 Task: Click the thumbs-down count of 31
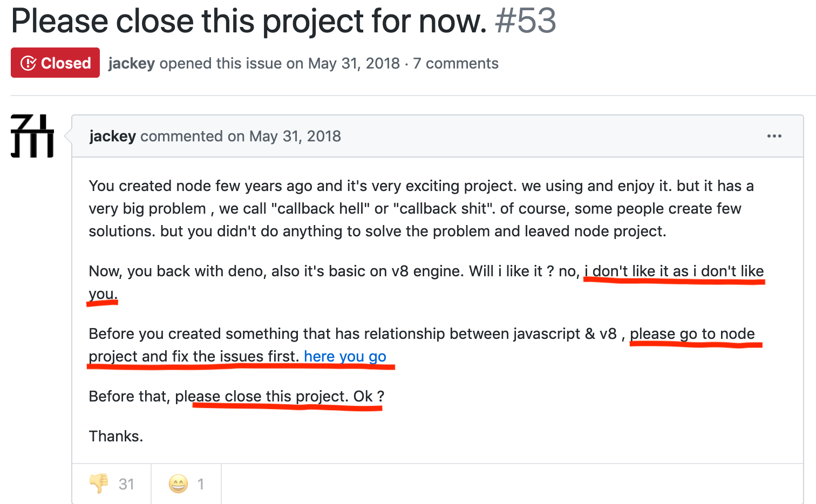(126, 484)
